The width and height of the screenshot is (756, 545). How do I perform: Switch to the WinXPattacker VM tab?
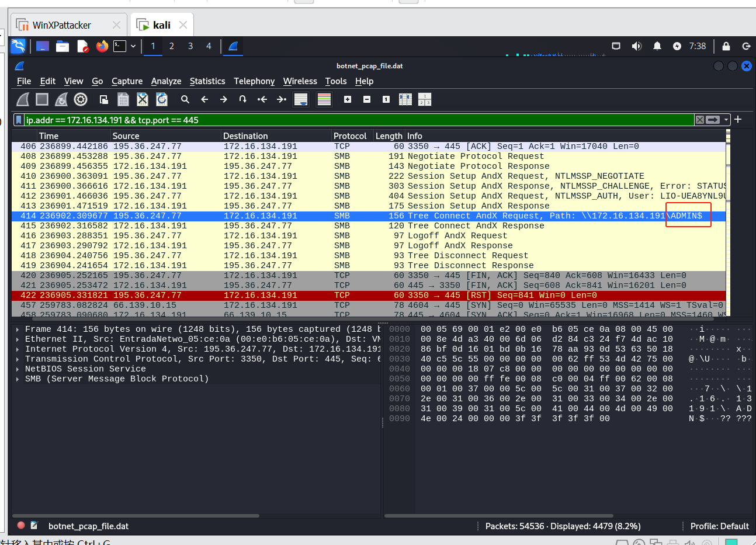coord(69,25)
